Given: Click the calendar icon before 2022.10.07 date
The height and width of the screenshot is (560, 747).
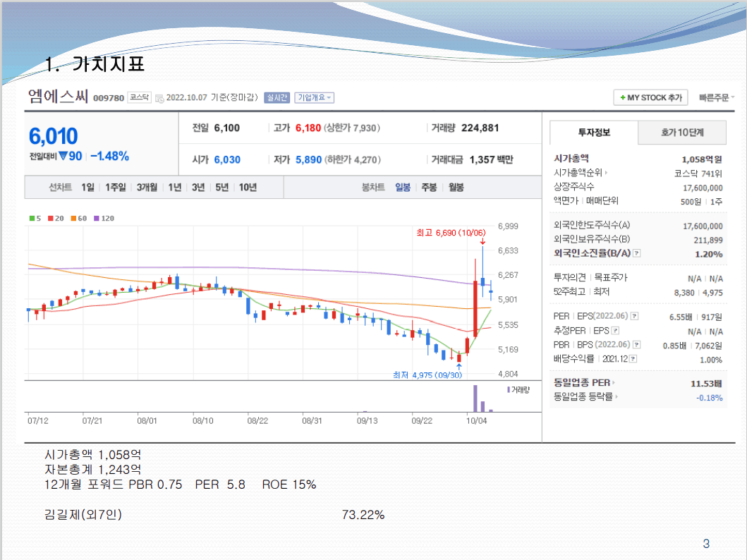Looking at the screenshot, I should 159,98.
